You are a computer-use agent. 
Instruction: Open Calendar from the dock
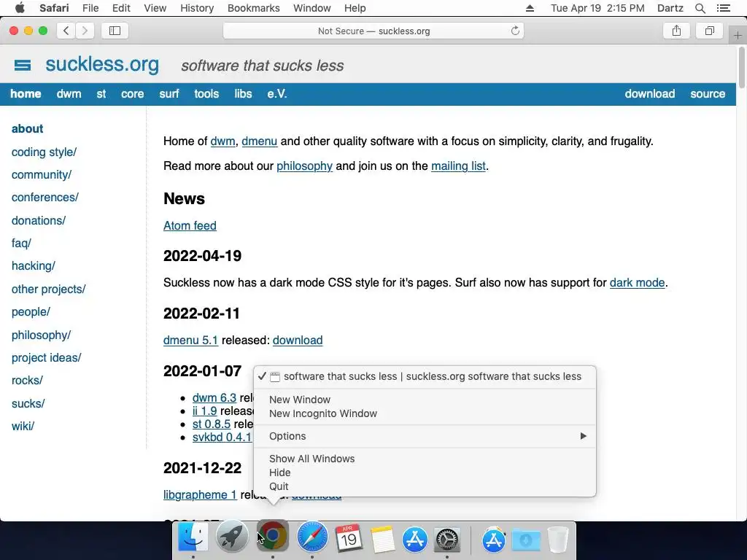[x=349, y=538]
